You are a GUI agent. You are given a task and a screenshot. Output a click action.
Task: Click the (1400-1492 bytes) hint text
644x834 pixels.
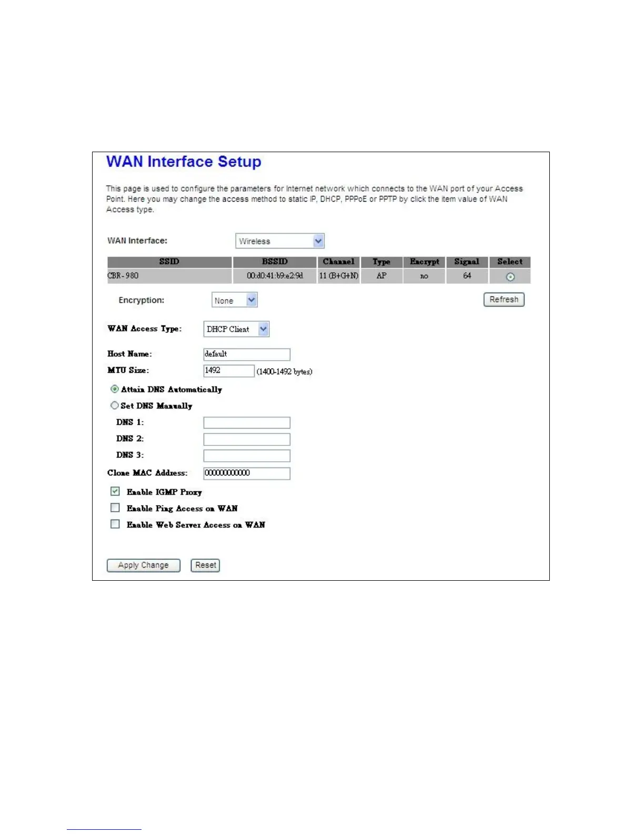click(285, 372)
